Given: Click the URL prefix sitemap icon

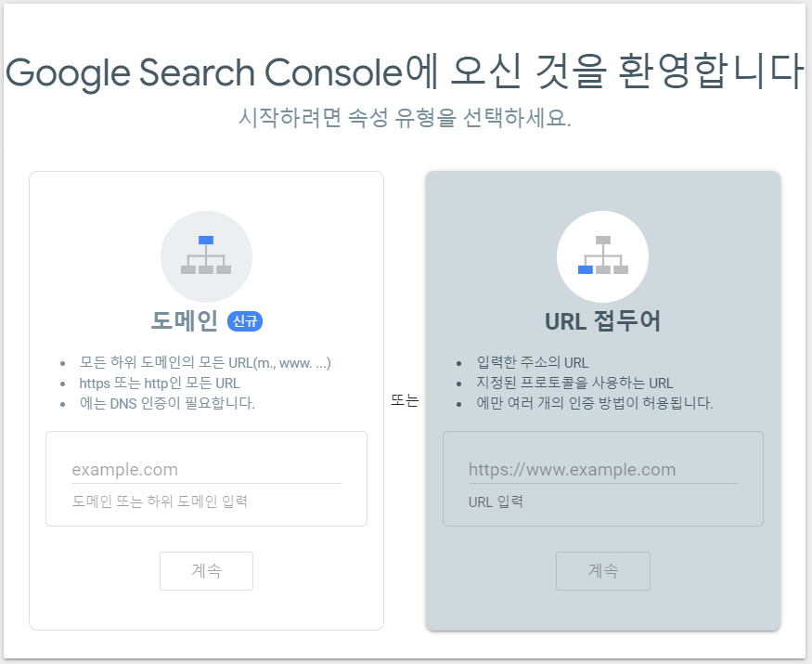Looking at the screenshot, I should [x=603, y=256].
